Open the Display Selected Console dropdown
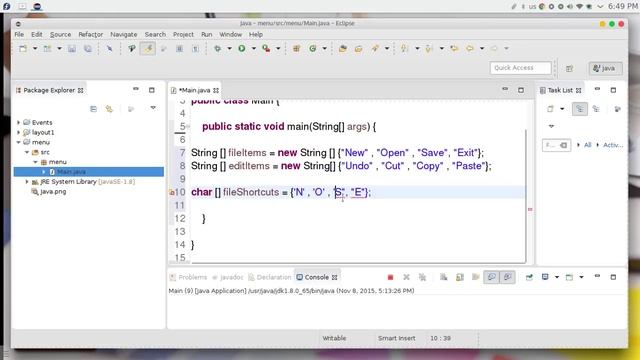This screenshot has height=360, width=640. (x=557, y=277)
